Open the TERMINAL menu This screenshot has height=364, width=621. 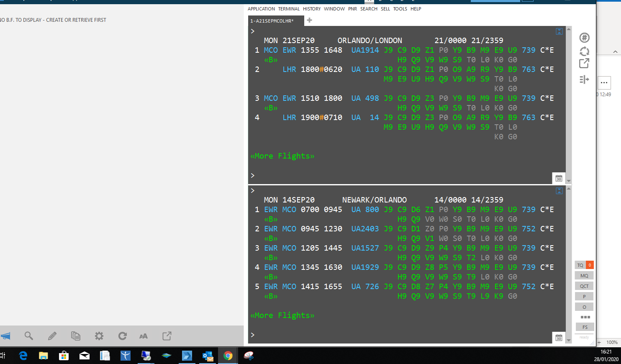[289, 9]
